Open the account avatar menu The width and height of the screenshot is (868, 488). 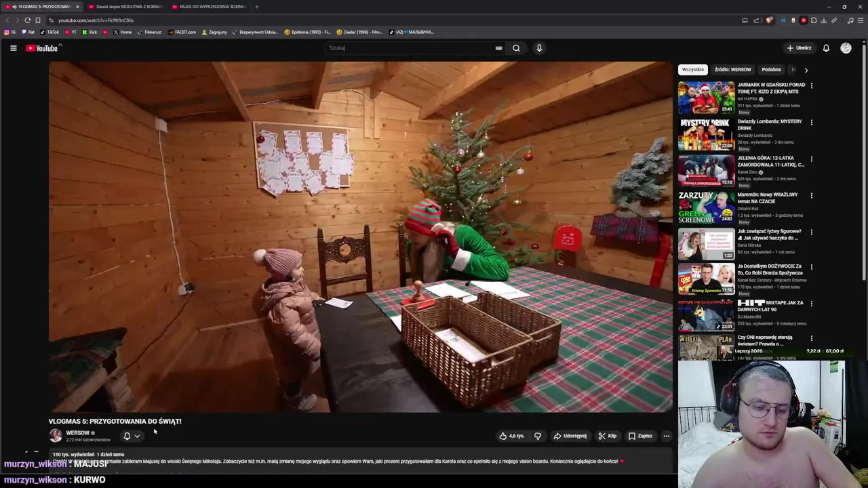click(846, 48)
